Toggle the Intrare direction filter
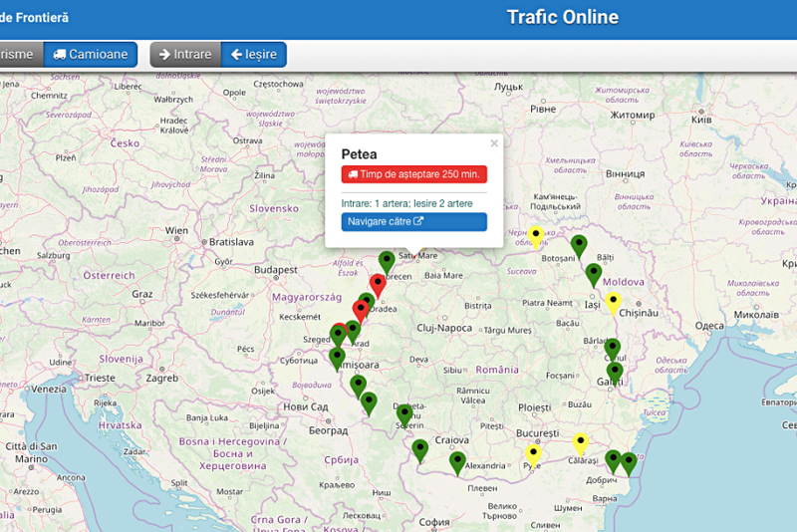 coord(185,54)
